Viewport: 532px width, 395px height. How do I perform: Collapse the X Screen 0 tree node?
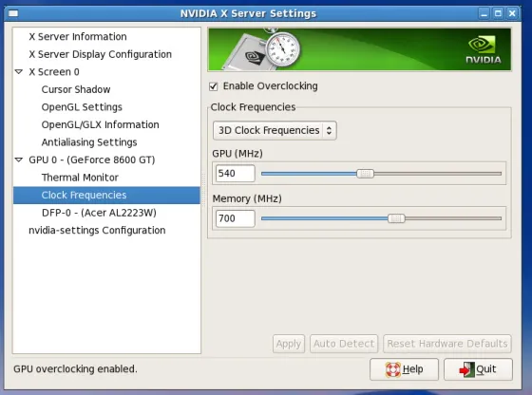[x=19, y=72]
